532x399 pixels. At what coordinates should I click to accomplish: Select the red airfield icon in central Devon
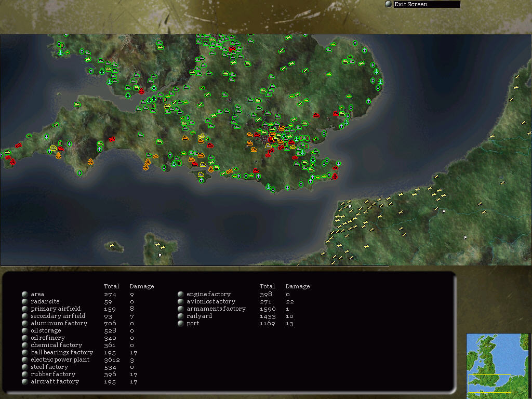pyautogui.click(x=112, y=139)
